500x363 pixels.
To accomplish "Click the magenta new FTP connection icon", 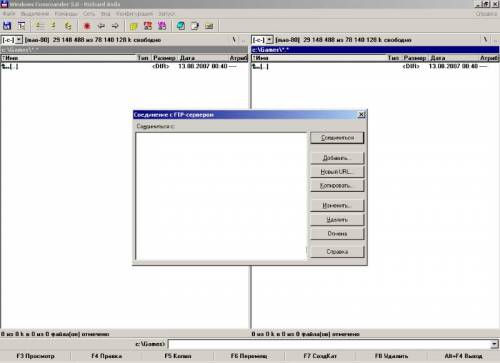I will tap(162, 26).
